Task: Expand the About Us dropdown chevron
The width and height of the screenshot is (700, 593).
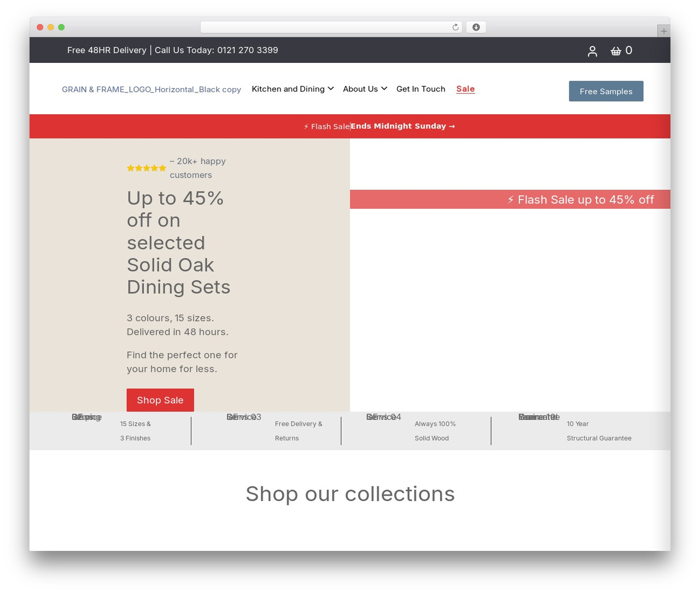Action: tap(384, 89)
